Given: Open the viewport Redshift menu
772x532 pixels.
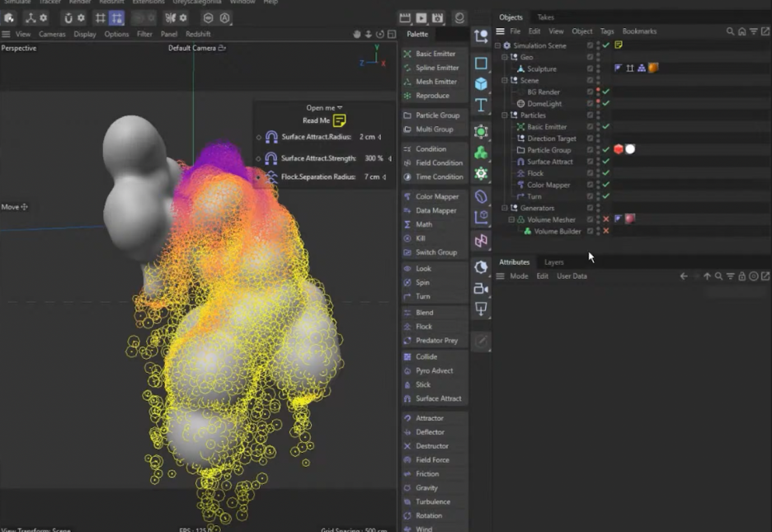Looking at the screenshot, I should (x=198, y=34).
